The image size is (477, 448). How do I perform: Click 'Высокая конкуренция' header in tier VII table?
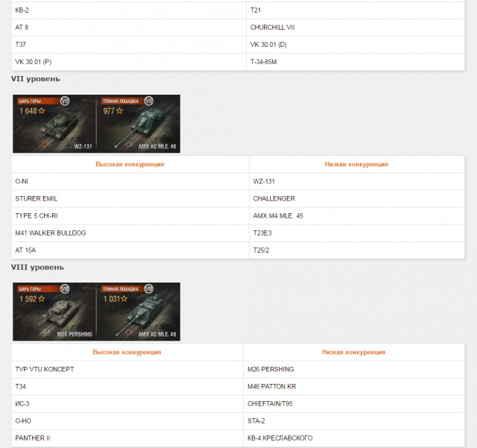(130, 164)
